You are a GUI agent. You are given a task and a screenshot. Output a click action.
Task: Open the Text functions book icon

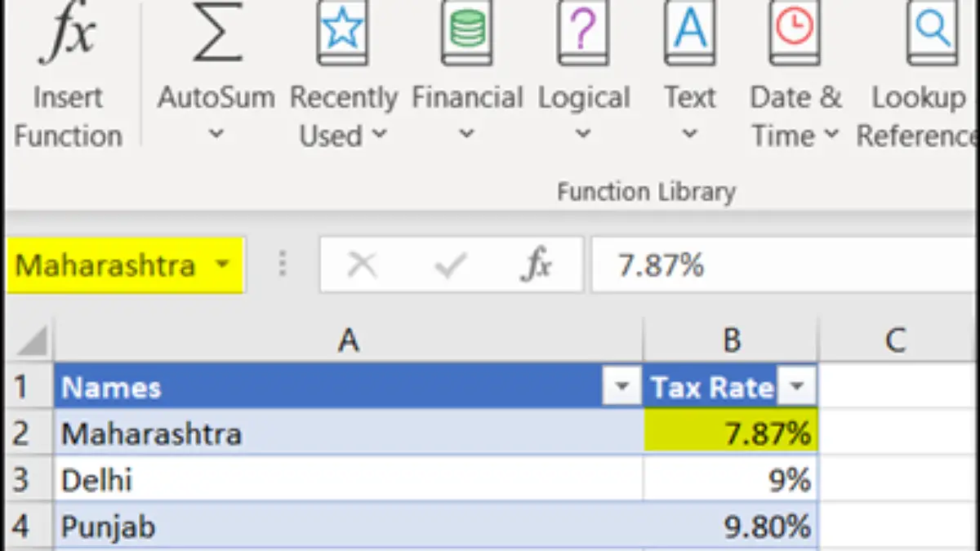coord(689,33)
